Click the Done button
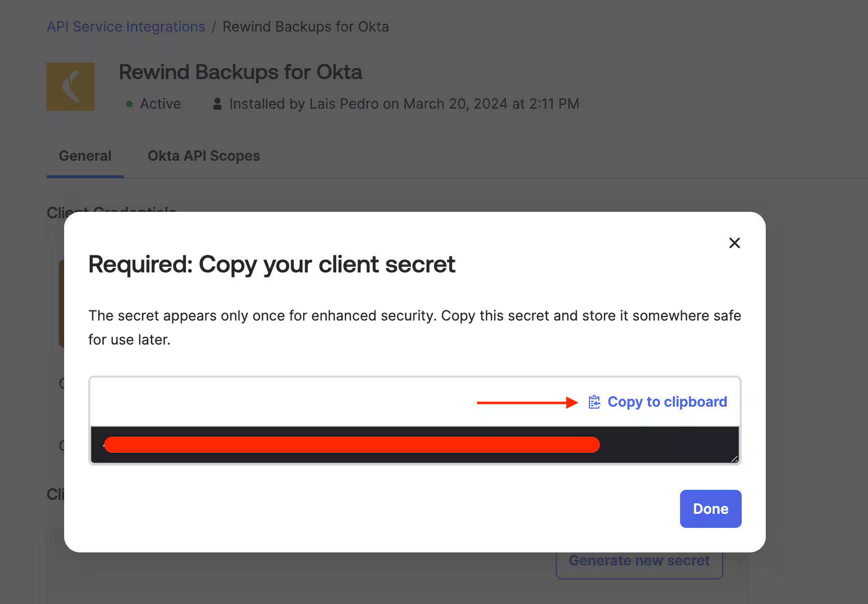 click(x=711, y=509)
